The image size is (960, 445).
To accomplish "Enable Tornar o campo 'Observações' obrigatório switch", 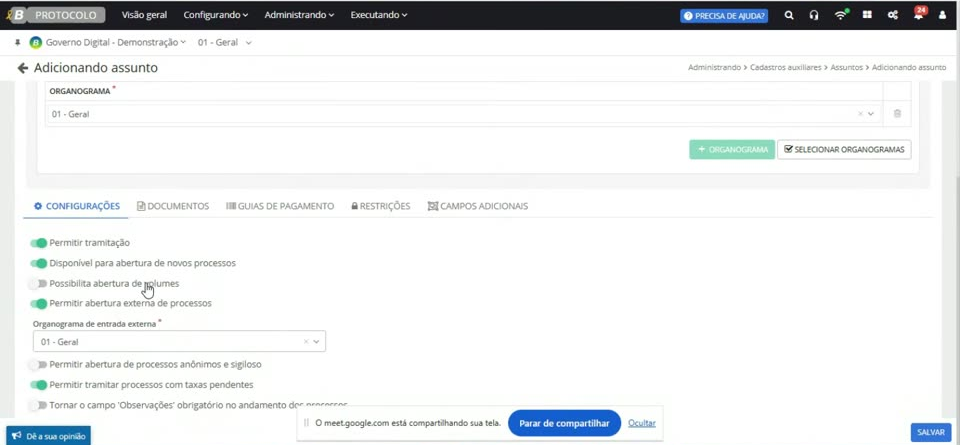I will [x=39, y=405].
